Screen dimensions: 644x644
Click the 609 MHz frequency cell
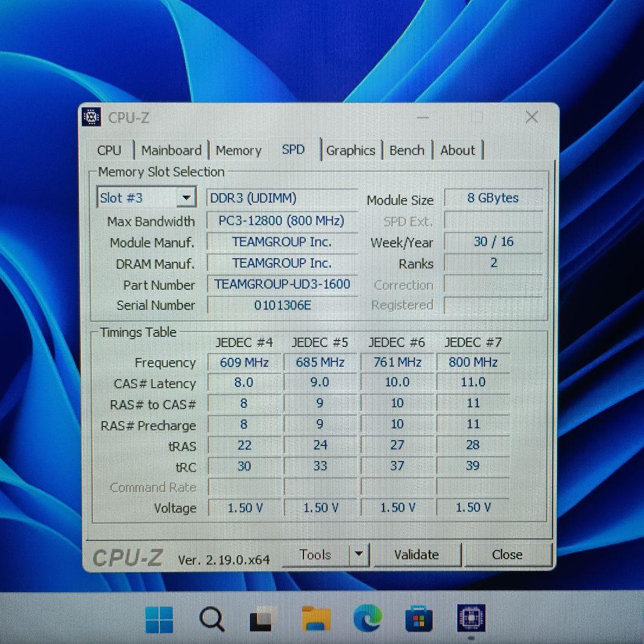(244, 363)
